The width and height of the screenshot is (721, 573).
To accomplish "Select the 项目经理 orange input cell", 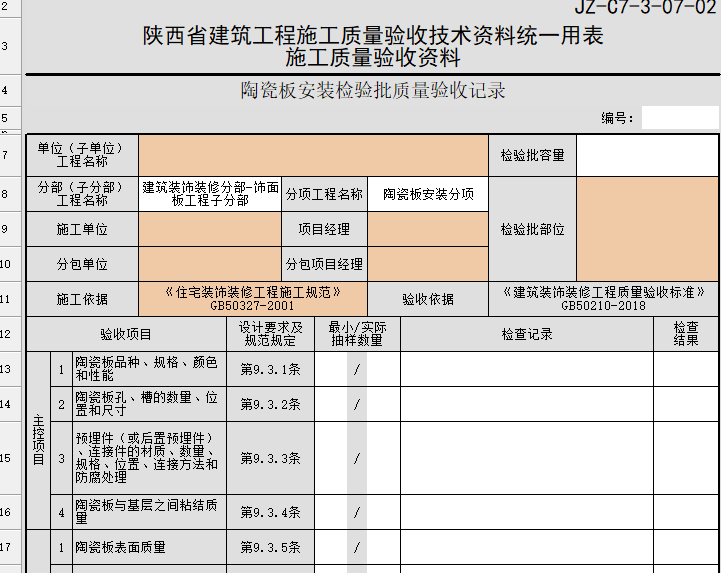I will [427, 229].
